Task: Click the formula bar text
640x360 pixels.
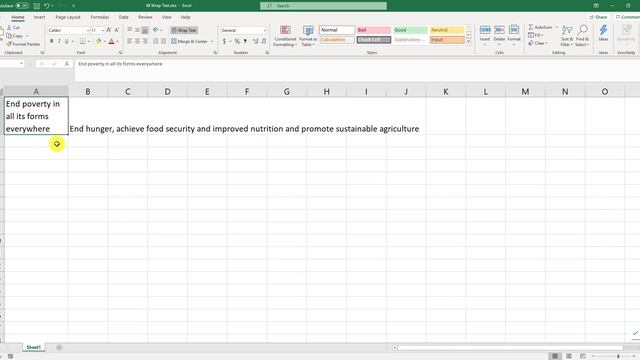Action: [120, 64]
